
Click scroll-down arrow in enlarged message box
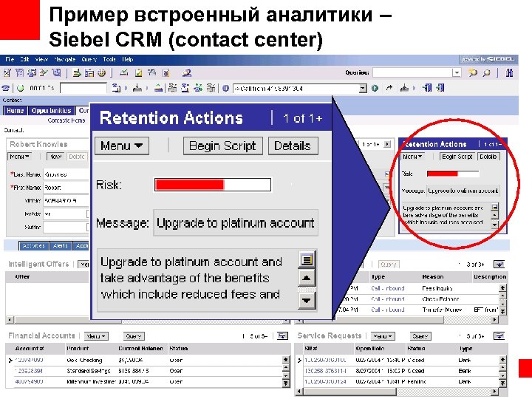pos(307,300)
